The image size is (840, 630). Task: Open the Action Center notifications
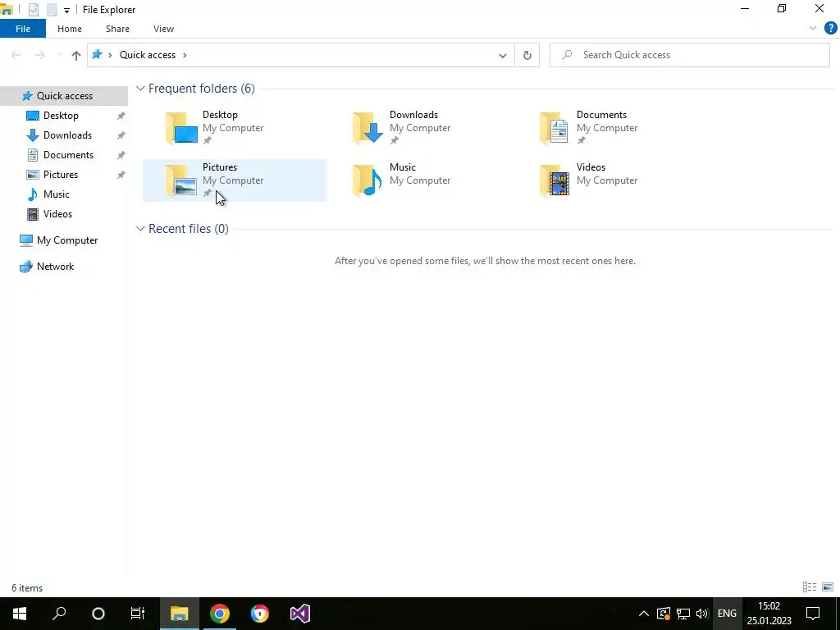tap(813, 614)
